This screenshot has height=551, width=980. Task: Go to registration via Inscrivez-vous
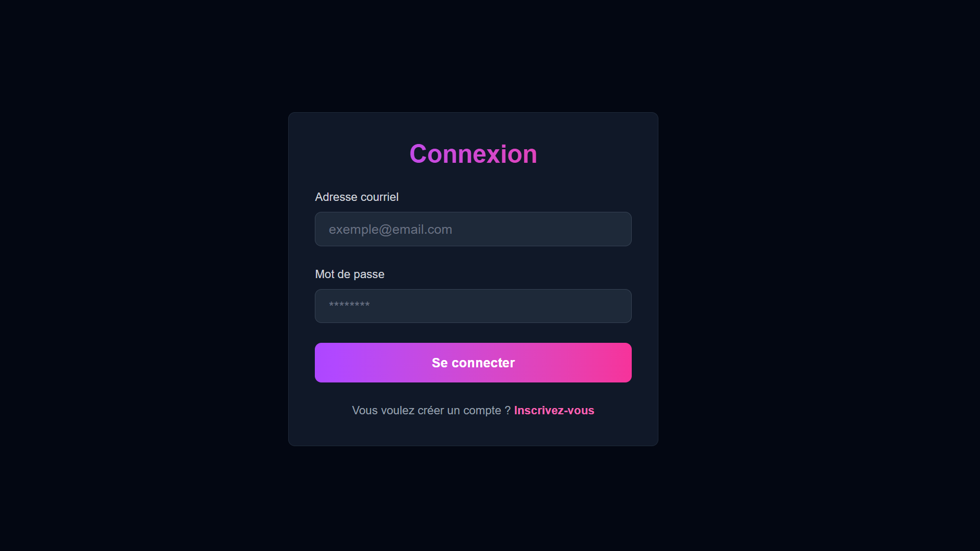(554, 411)
